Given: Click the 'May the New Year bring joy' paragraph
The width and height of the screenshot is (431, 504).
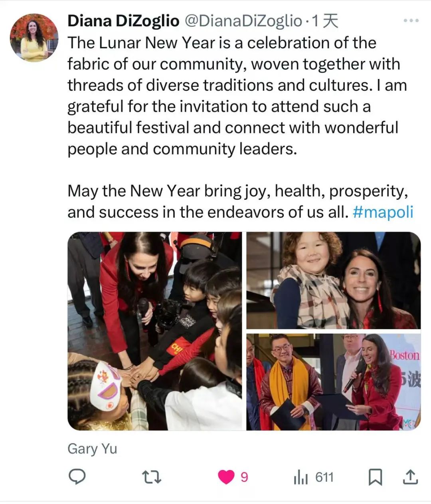Looking at the screenshot, I should pyautogui.click(x=240, y=201).
